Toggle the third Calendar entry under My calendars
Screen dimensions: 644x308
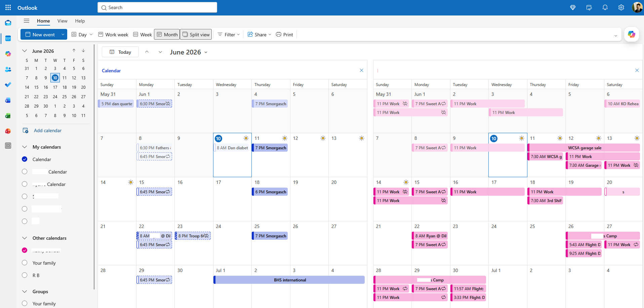click(25, 184)
